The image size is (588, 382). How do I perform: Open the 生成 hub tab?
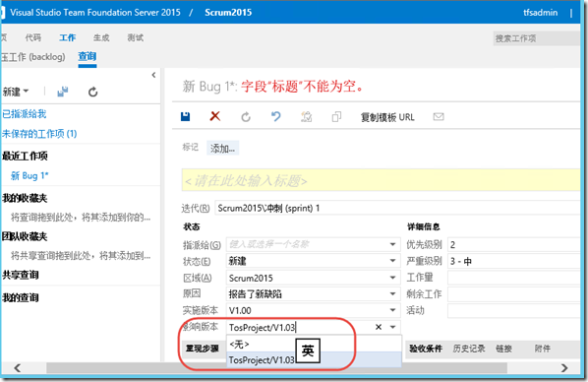101,37
